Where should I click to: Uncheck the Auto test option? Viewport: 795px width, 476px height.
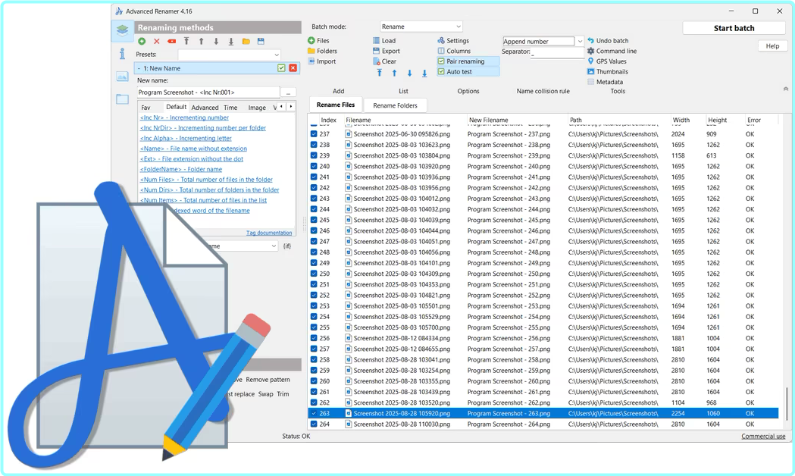(441, 72)
